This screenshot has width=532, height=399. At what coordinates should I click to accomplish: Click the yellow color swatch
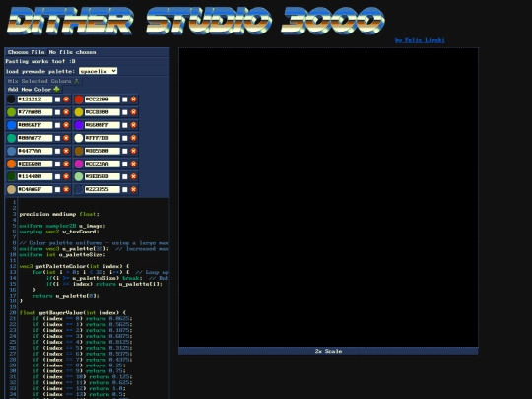(79, 112)
